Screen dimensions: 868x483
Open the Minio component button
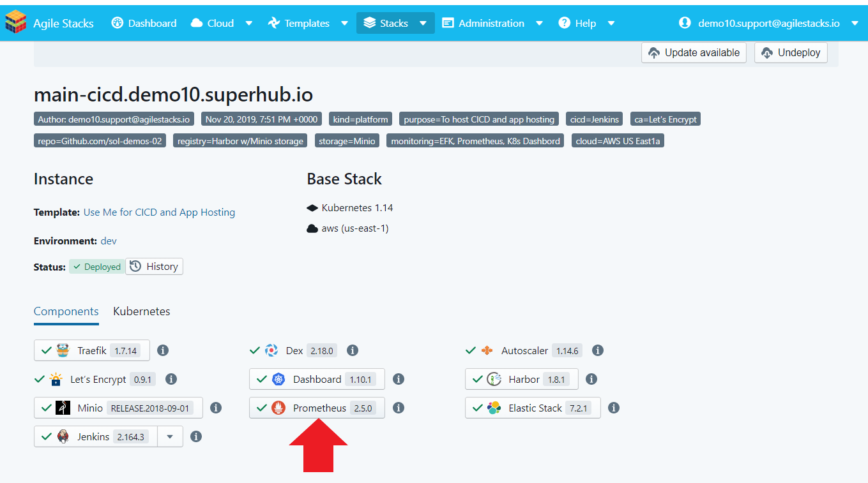[118, 408]
